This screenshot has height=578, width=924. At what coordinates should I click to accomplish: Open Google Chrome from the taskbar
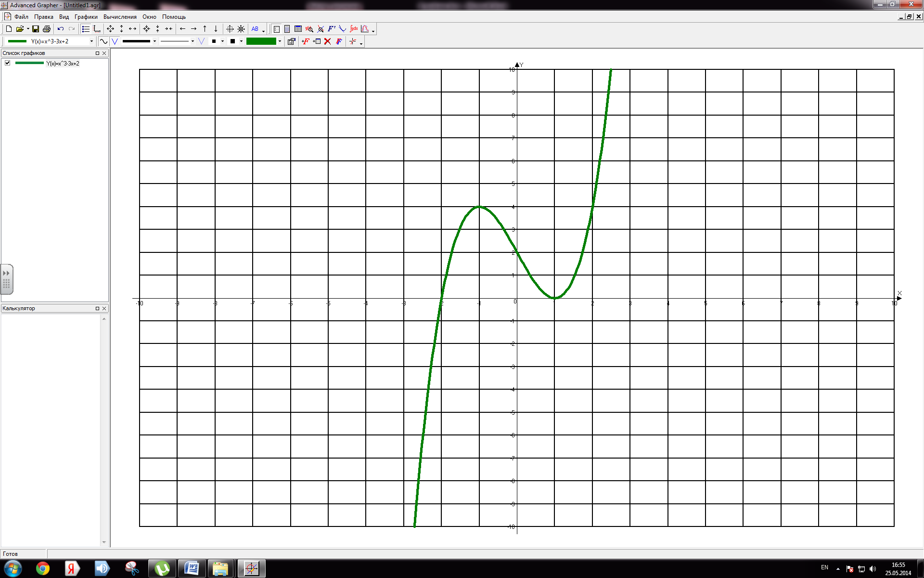click(x=43, y=569)
